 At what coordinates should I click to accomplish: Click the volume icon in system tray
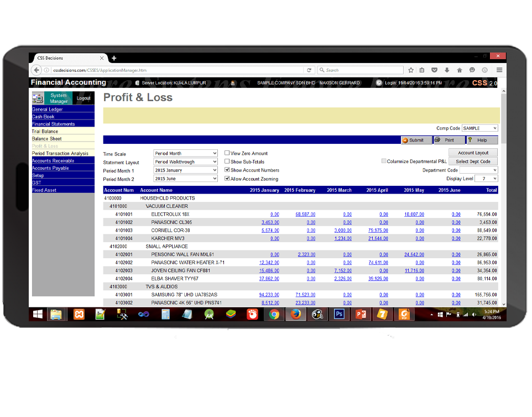pyautogui.click(x=474, y=315)
